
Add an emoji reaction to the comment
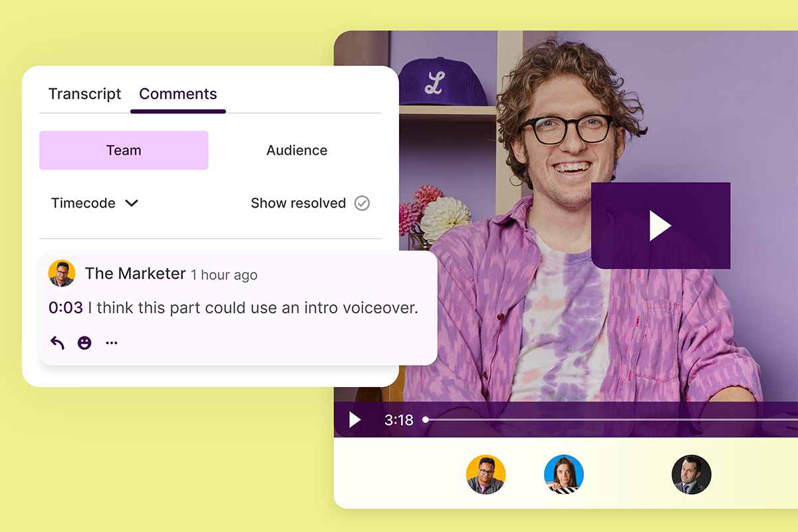[84, 343]
